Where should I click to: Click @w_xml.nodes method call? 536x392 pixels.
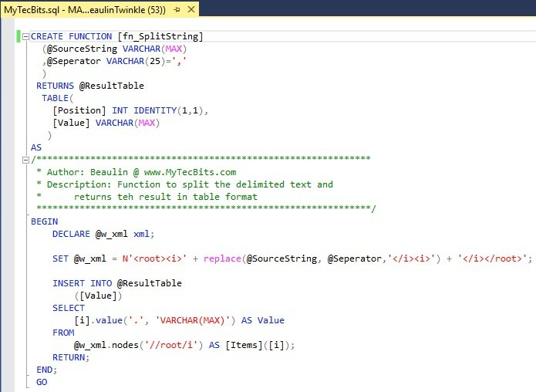point(106,345)
